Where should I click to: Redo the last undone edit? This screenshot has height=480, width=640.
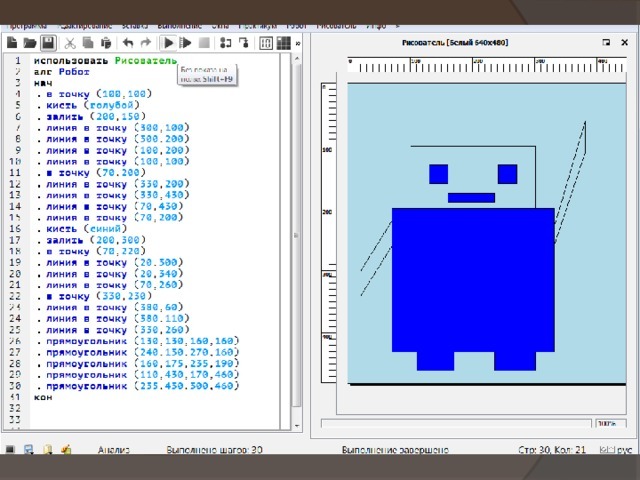(x=146, y=43)
